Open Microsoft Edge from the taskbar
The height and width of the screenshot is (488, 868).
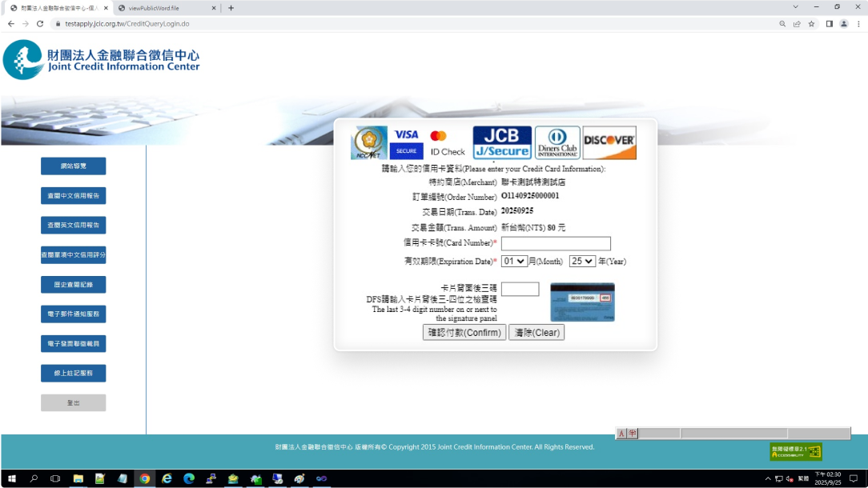[189, 478]
